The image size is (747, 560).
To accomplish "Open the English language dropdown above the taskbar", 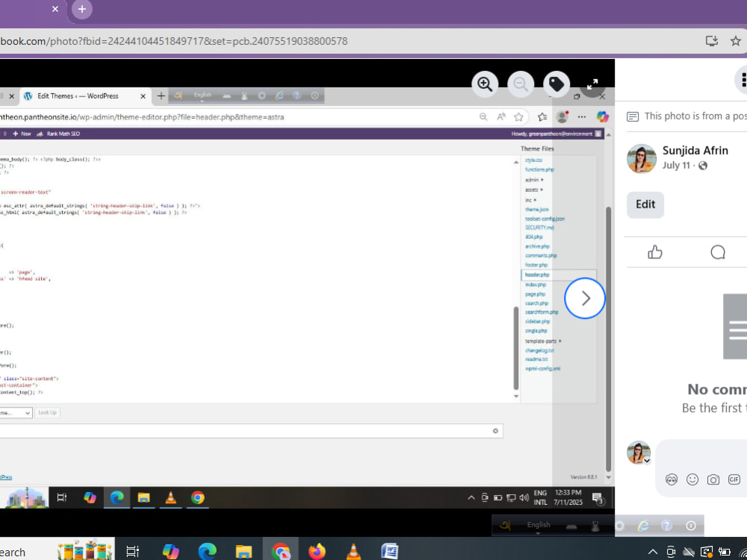I will pyautogui.click(x=539, y=526).
